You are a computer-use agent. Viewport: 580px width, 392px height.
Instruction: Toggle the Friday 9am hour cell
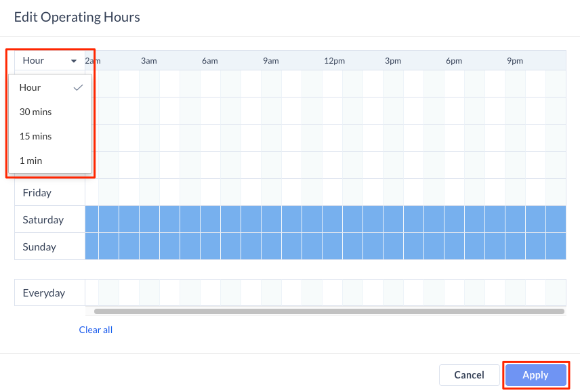[x=272, y=192]
